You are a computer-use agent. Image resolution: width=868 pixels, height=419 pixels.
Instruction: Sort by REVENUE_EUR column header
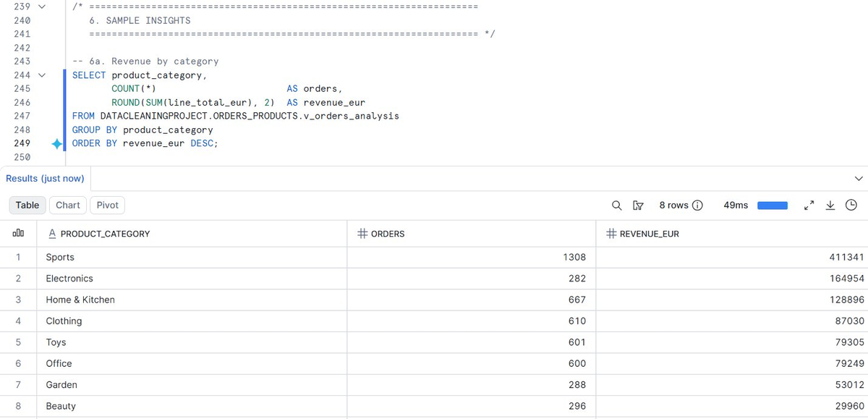click(x=650, y=234)
